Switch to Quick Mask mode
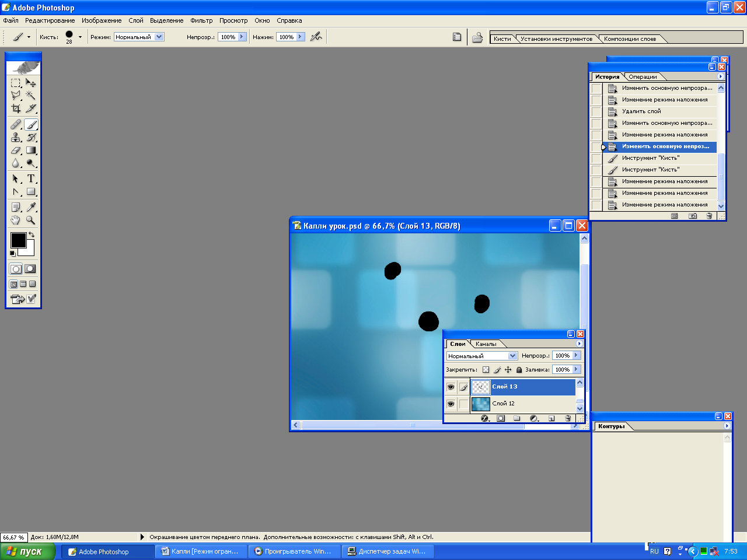This screenshot has height=560, width=747. coord(30,269)
